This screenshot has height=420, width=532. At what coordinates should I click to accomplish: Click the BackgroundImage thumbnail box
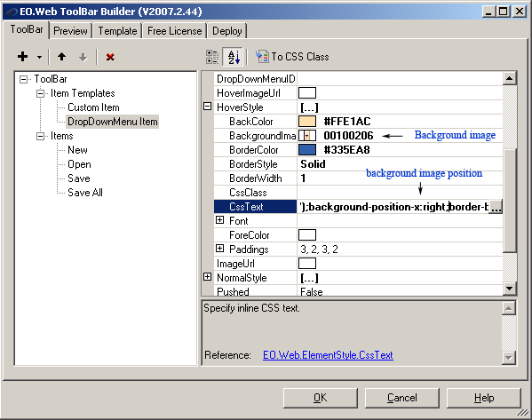(x=307, y=136)
